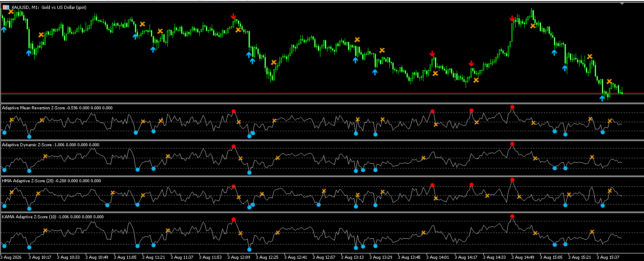Click the chart window icon beside XAUUSD

(6, 7)
